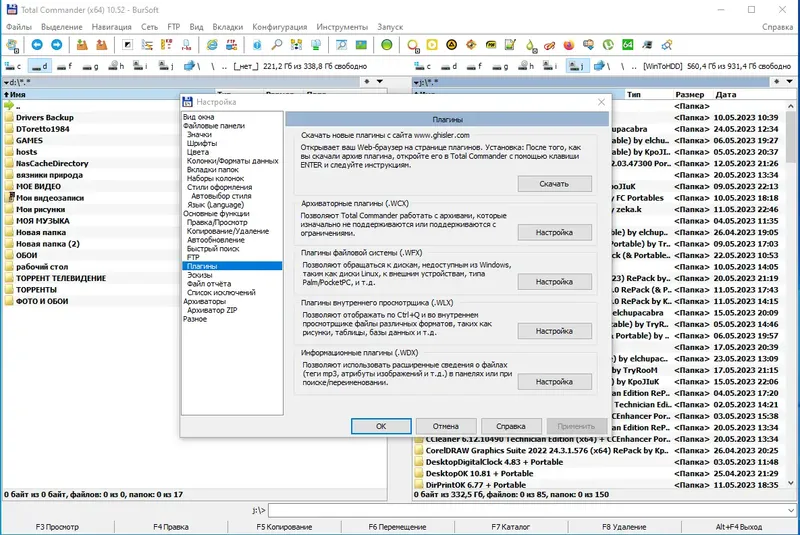Open the Инструменты menu
This screenshot has height=535, width=800.
tap(342, 27)
